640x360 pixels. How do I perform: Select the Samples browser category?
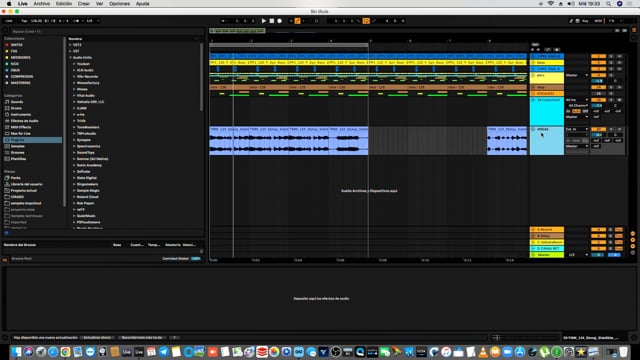click(18, 146)
